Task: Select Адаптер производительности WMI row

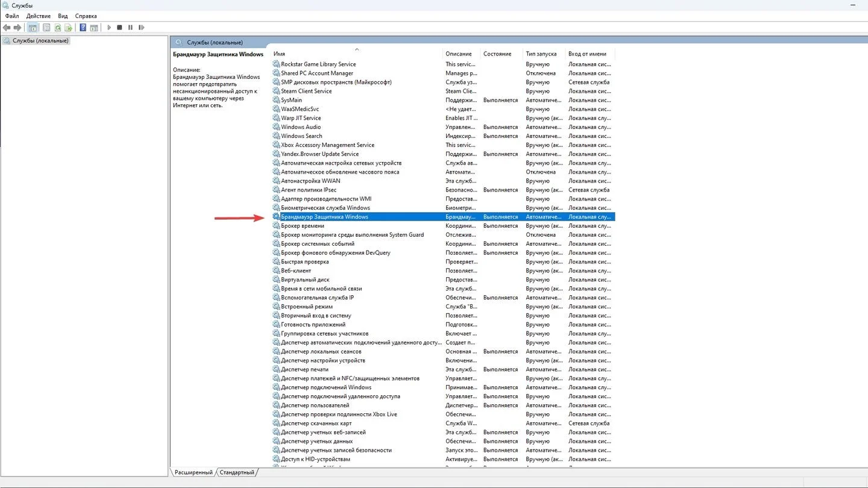Action: [443, 199]
